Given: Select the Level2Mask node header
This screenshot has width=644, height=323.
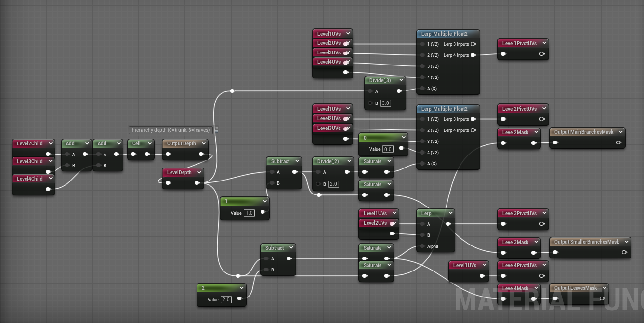Looking at the screenshot, I should [515, 132].
